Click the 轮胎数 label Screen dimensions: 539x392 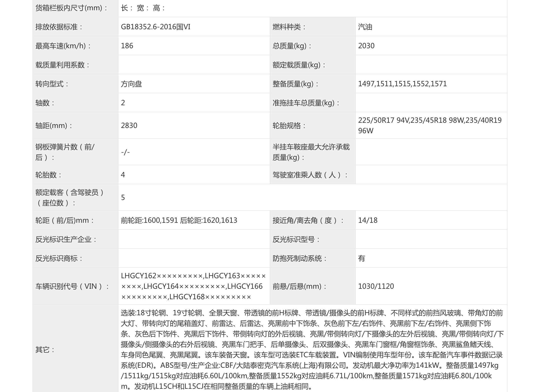[48, 175]
